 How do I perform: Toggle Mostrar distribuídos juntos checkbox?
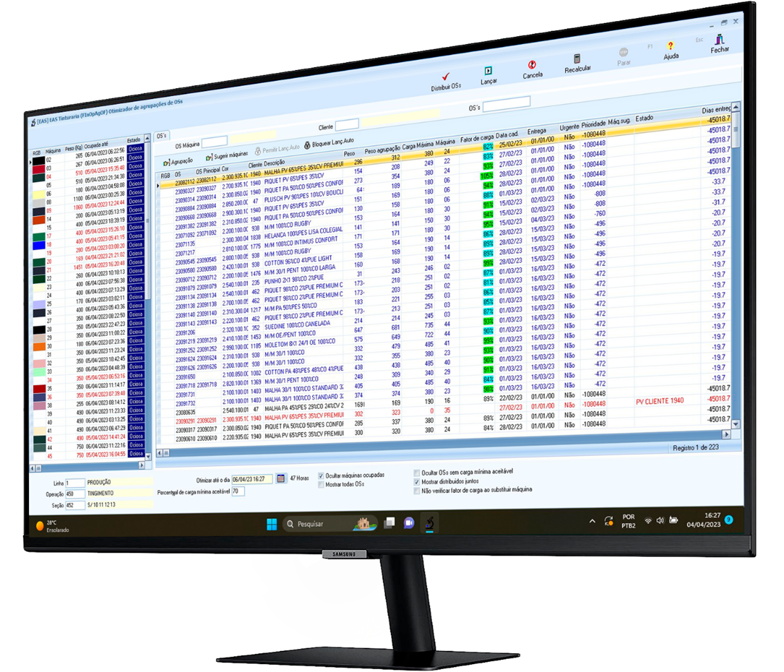pyautogui.click(x=416, y=482)
